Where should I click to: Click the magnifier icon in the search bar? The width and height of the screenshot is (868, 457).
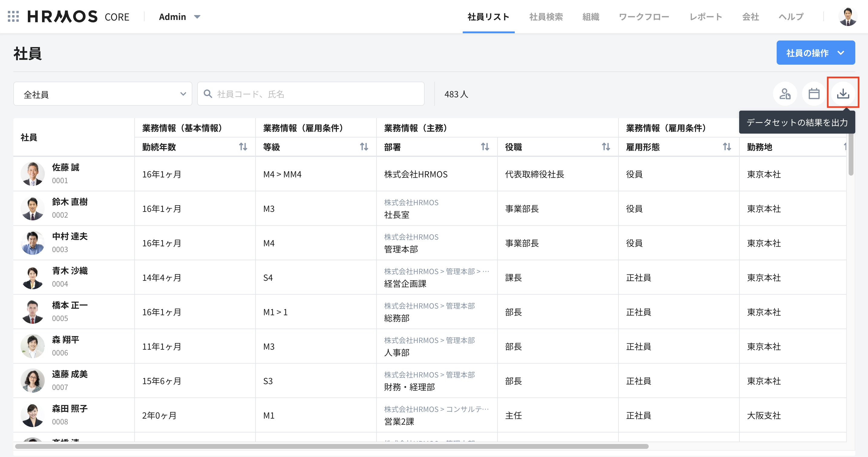pos(208,94)
